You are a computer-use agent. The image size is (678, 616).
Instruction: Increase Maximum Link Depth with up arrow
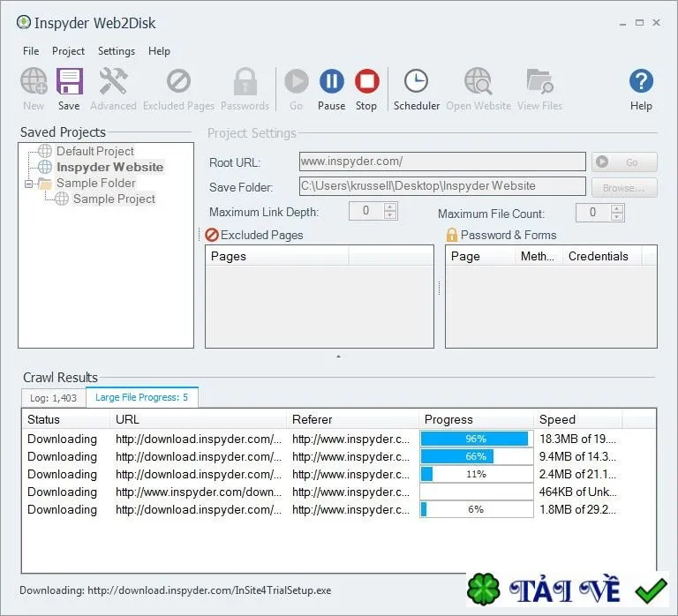(390, 207)
